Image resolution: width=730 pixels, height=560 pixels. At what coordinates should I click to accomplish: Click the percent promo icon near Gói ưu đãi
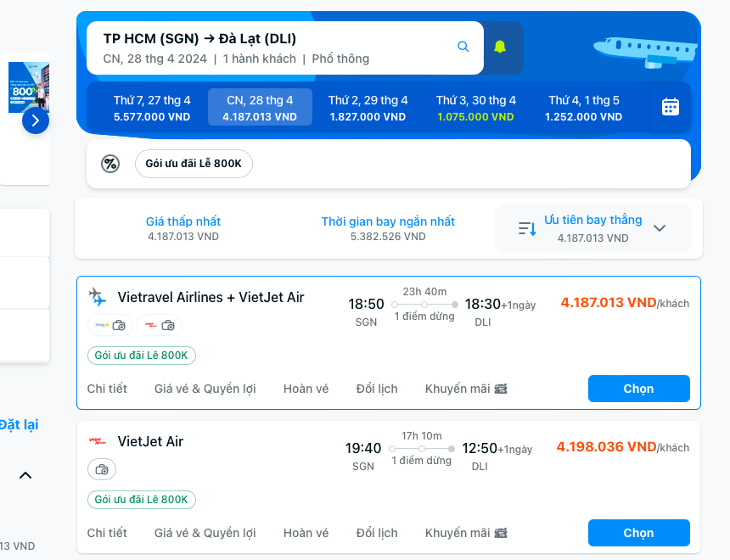[x=111, y=162]
